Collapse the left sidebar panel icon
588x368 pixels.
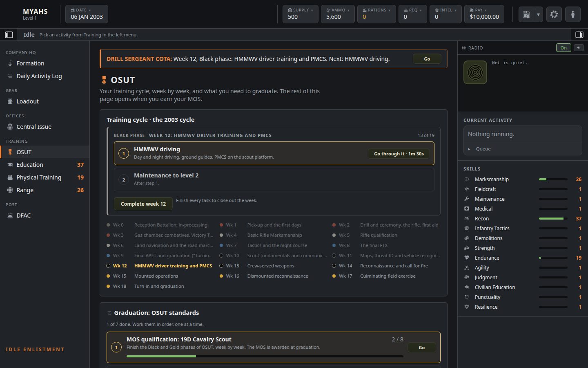point(9,35)
